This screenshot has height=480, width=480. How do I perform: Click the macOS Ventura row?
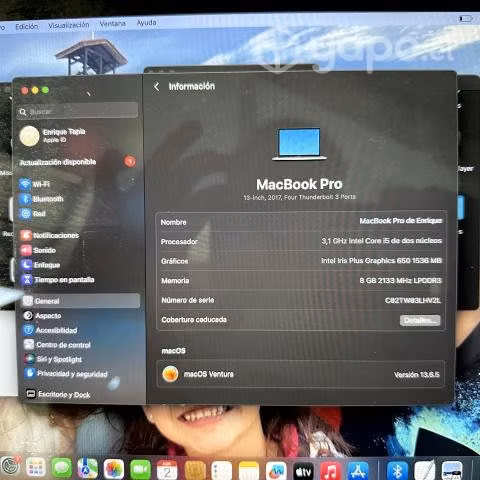pyautogui.click(x=301, y=374)
